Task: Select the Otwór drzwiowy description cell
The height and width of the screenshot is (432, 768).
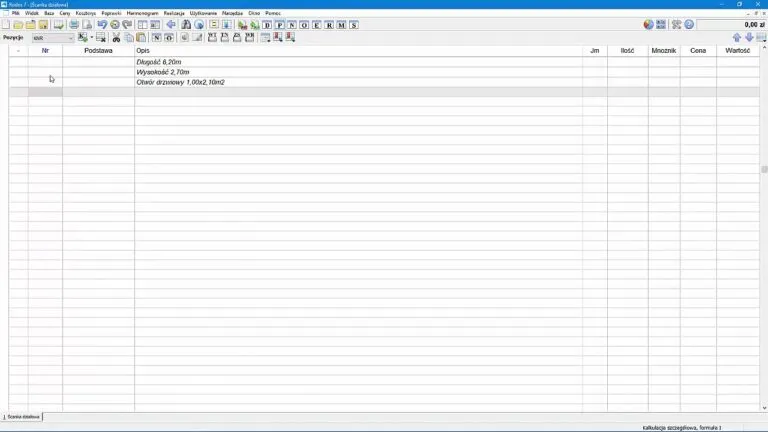Action: pos(180,82)
